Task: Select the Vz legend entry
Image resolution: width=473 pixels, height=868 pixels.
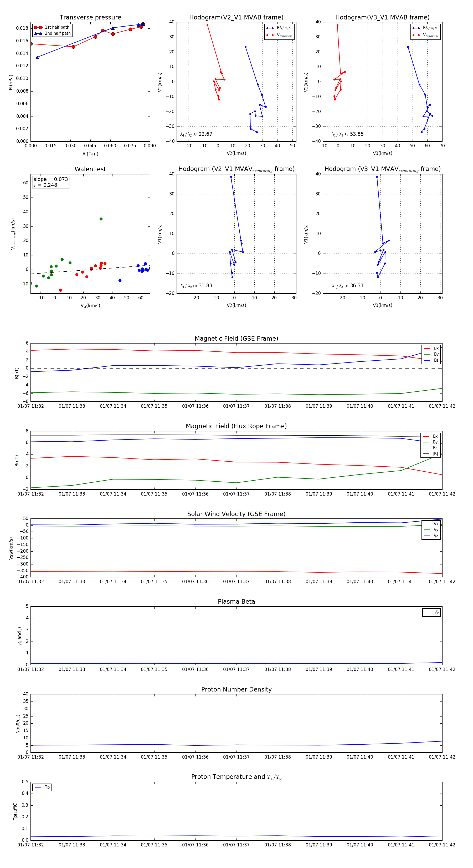Action: 431,536
